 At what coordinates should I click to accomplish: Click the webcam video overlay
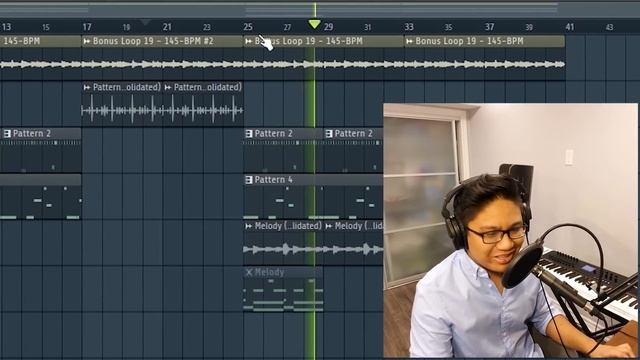[510, 230]
